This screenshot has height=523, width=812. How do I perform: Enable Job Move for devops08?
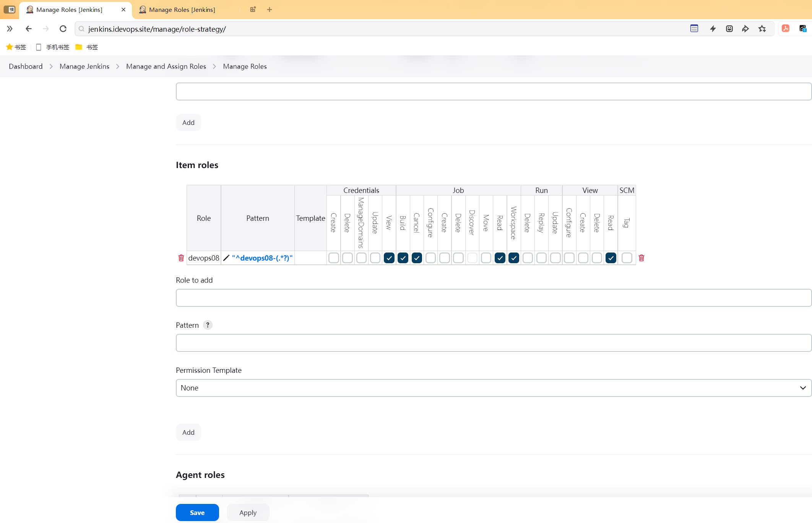pos(486,258)
